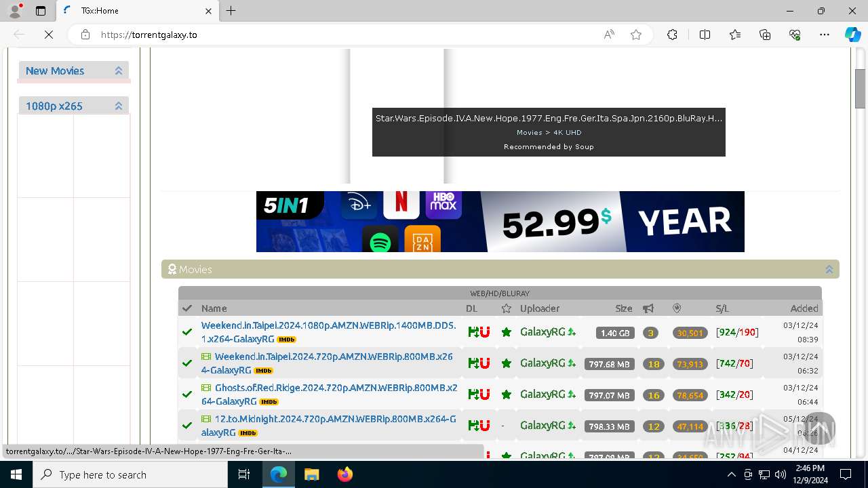Open Copilot sidebar

[x=853, y=35]
